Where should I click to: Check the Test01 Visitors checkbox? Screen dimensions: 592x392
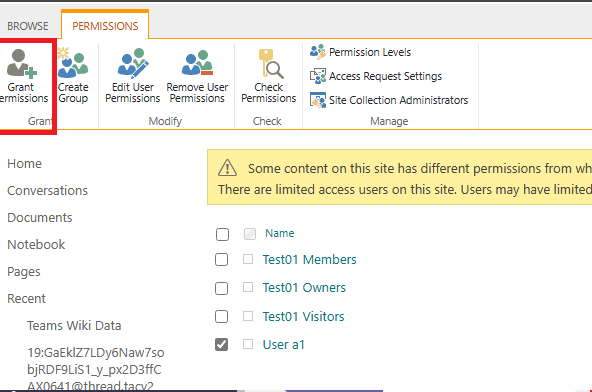pyautogui.click(x=222, y=316)
